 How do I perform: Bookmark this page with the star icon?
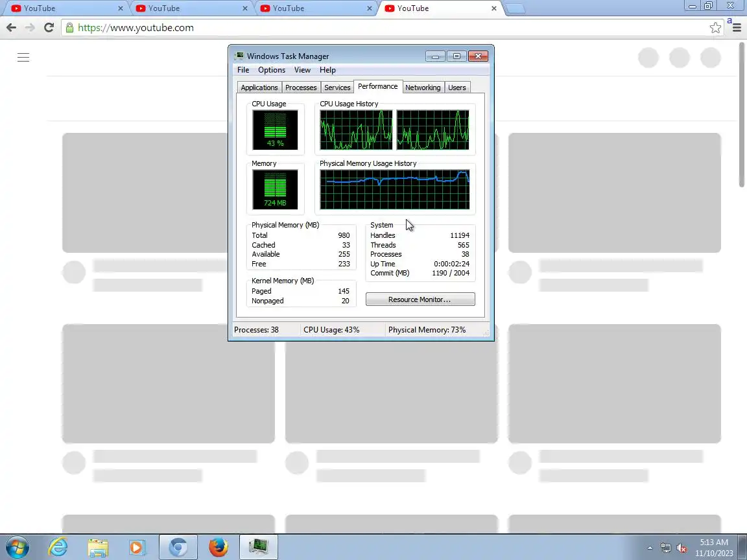pos(715,28)
